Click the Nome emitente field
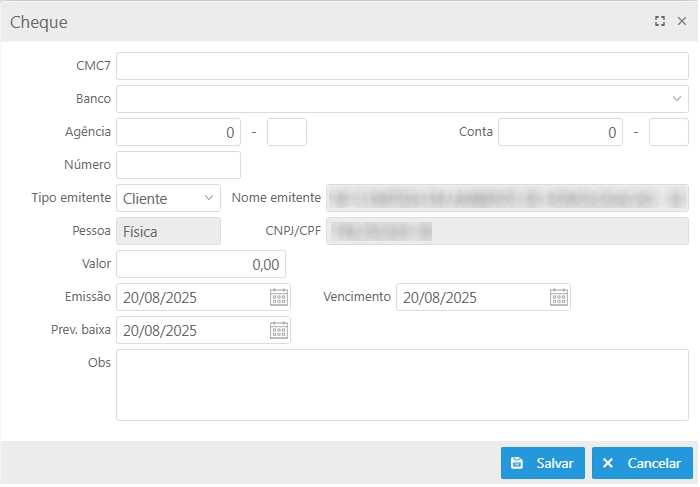 (507, 198)
